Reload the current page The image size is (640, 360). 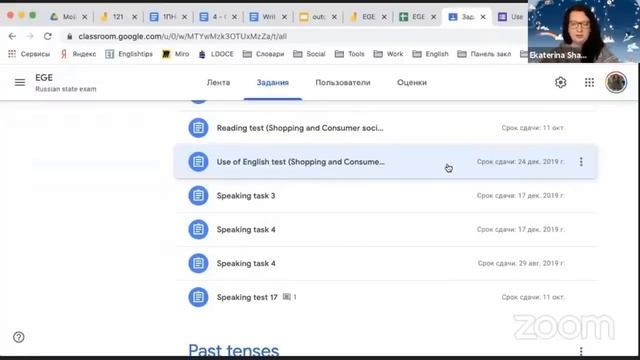48,36
